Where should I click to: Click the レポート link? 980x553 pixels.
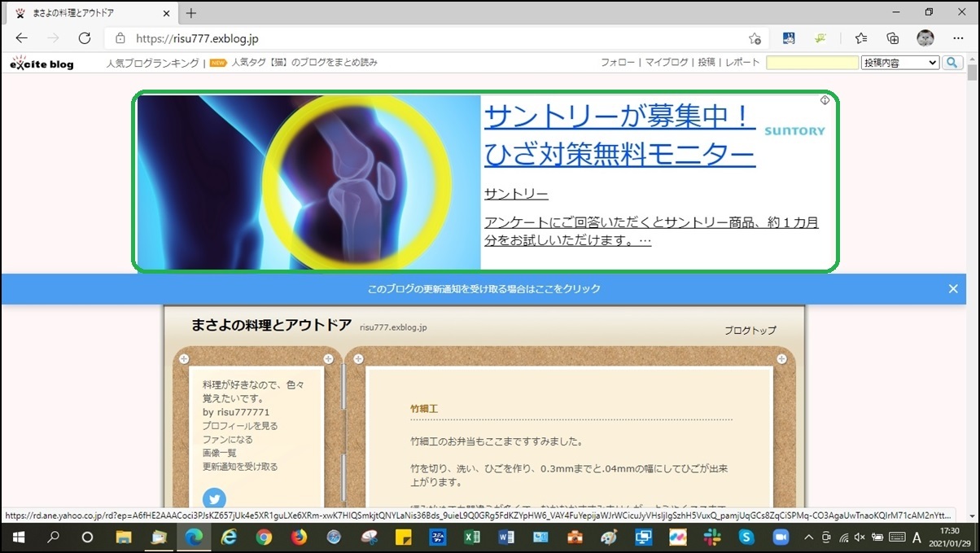(x=742, y=63)
